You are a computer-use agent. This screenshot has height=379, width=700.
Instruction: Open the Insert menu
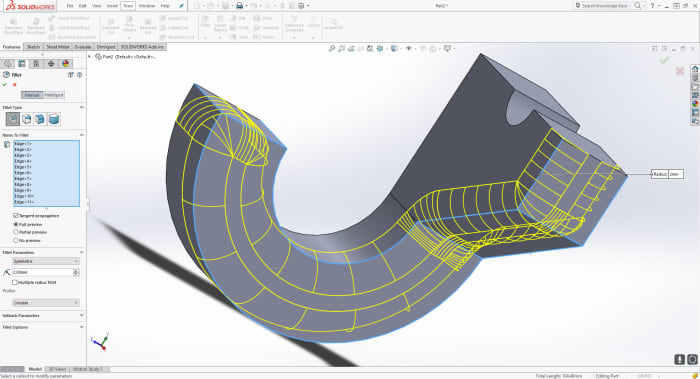click(x=112, y=6)
